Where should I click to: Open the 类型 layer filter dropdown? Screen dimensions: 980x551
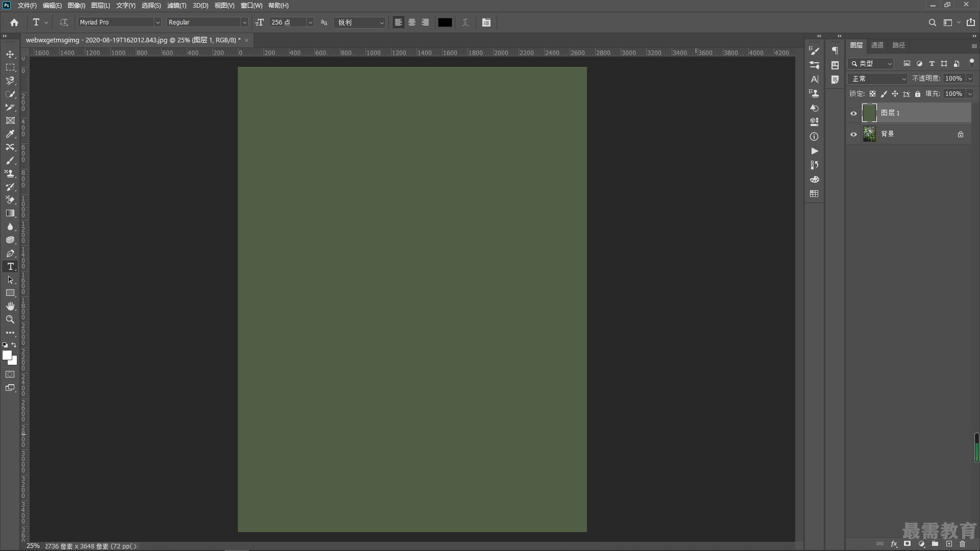(871, 64)
